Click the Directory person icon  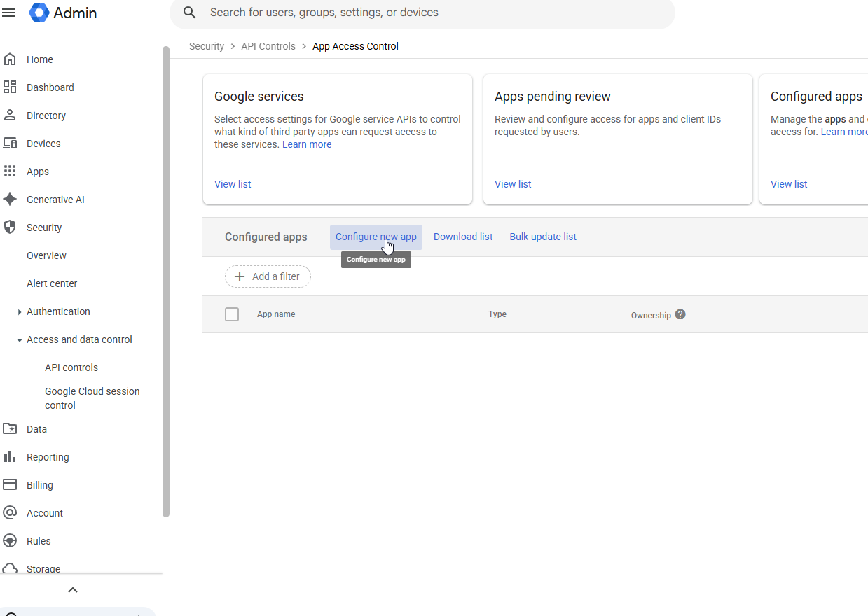click(10, 115)
